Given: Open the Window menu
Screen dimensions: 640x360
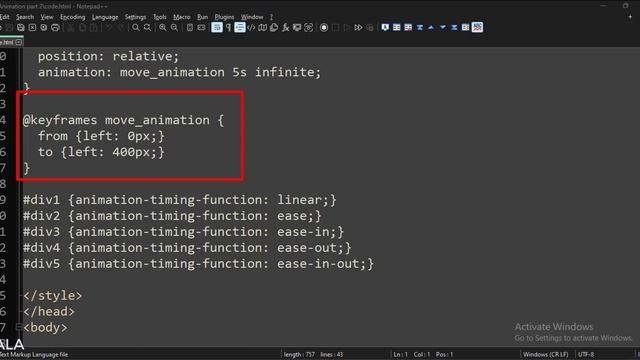Looking at the screenshot, I should 252,17.
